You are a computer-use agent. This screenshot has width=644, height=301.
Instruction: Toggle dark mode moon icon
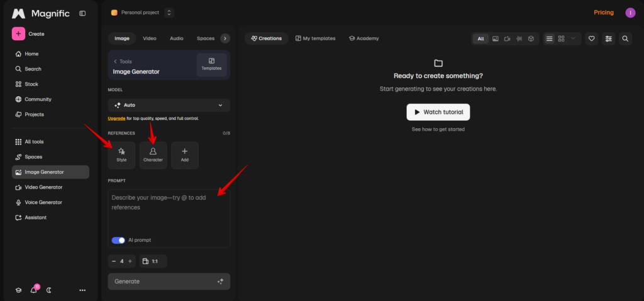tap(49, 290)
